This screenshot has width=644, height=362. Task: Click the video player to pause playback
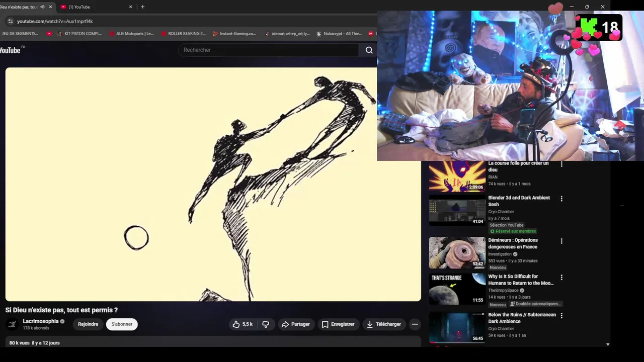213,184
